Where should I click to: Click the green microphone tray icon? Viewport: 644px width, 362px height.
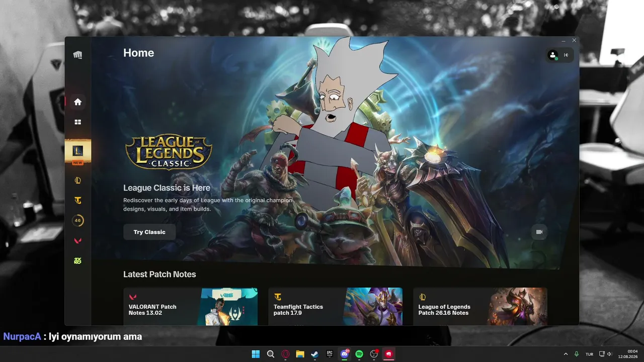pos(577,354)
